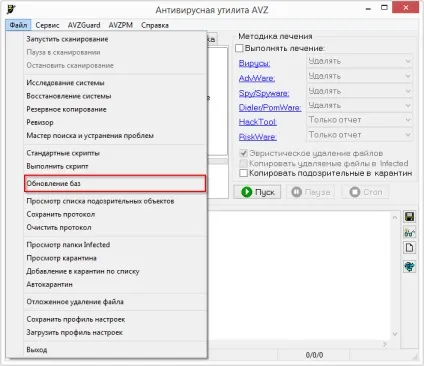Toggle 'Эвристическое удаление файлов' checkbox
The width and height of the screenshot is (424, 366).
[243, 153]
